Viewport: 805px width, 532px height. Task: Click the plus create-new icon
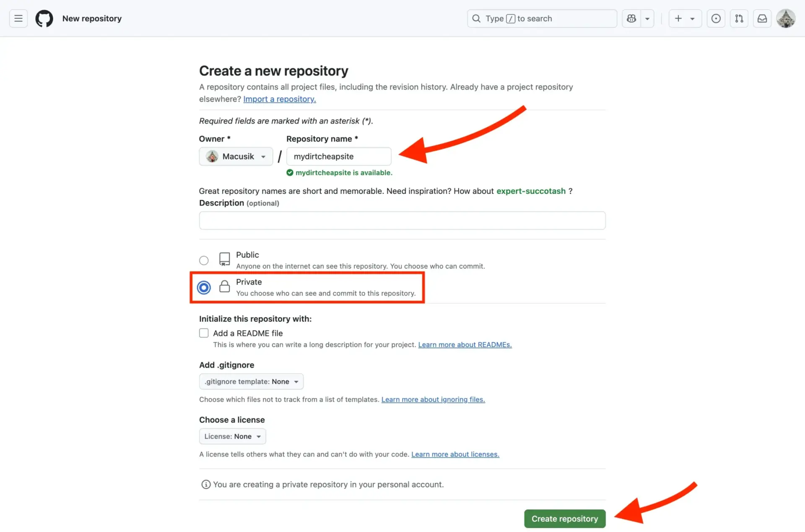click(678, 18)
